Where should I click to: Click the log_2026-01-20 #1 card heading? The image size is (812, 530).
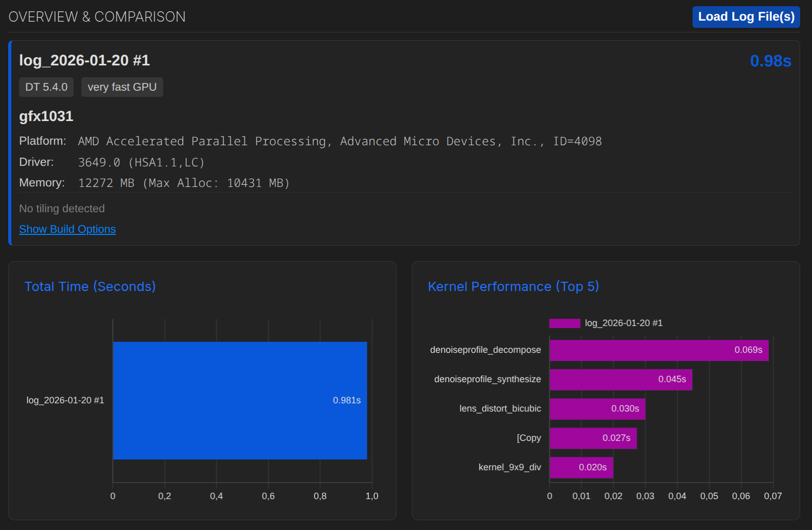(84, 60)
